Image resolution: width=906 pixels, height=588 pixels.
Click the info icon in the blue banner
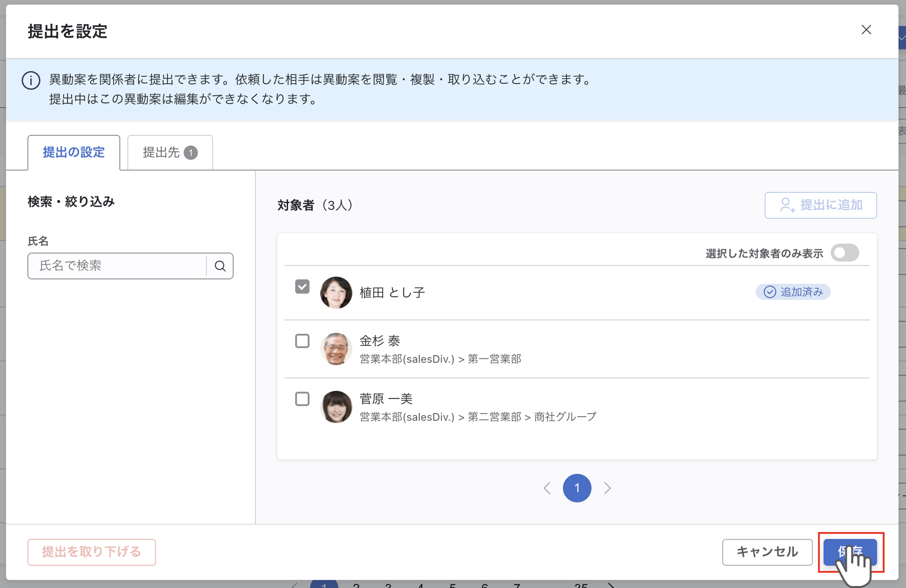[x=31, y=80]
